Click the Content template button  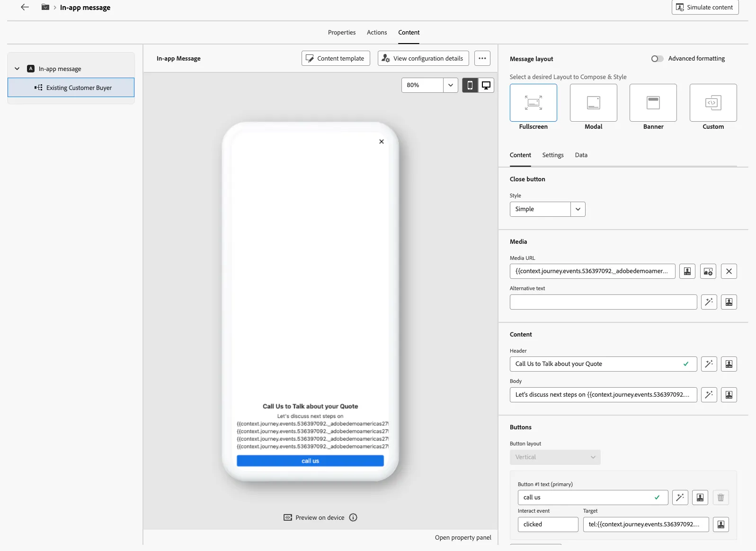pos(336,58)
